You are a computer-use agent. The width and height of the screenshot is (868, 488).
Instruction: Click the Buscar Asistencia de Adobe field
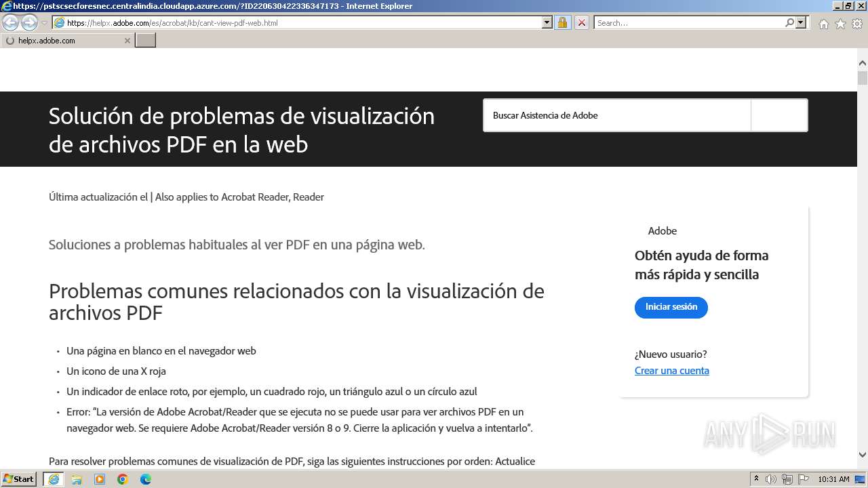(617, 115)
